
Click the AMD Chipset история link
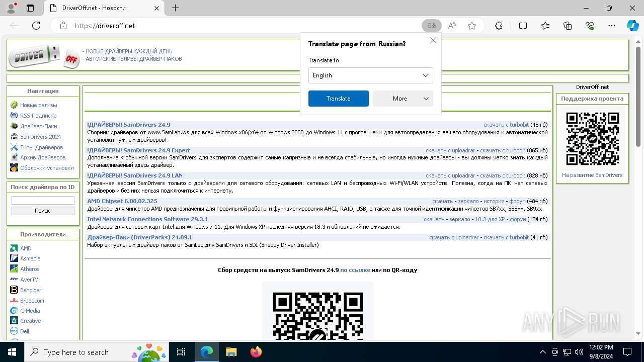494,201
